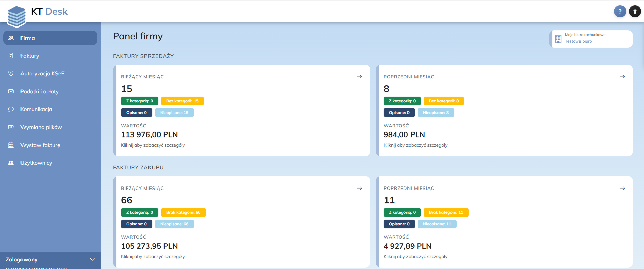The height and width of the screenshot is (269, 644).
Task: Click the Komunikacja chat bubble icon
Action: point(11,109)
